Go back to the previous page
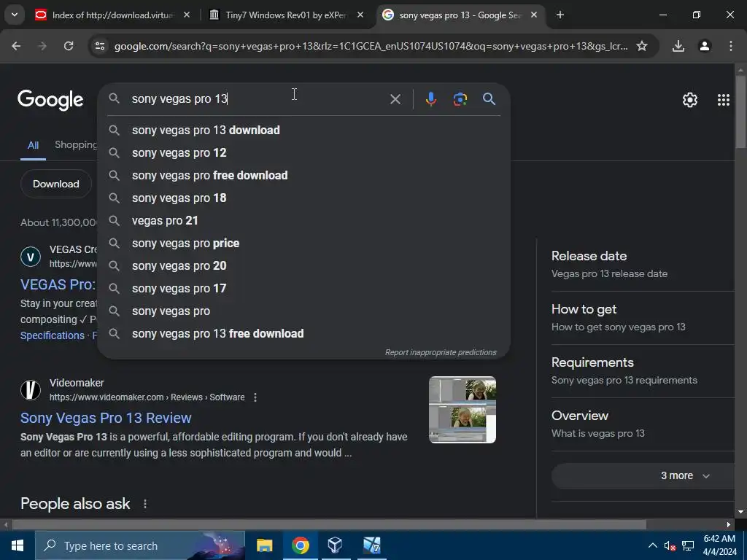 tap(16, 46)
